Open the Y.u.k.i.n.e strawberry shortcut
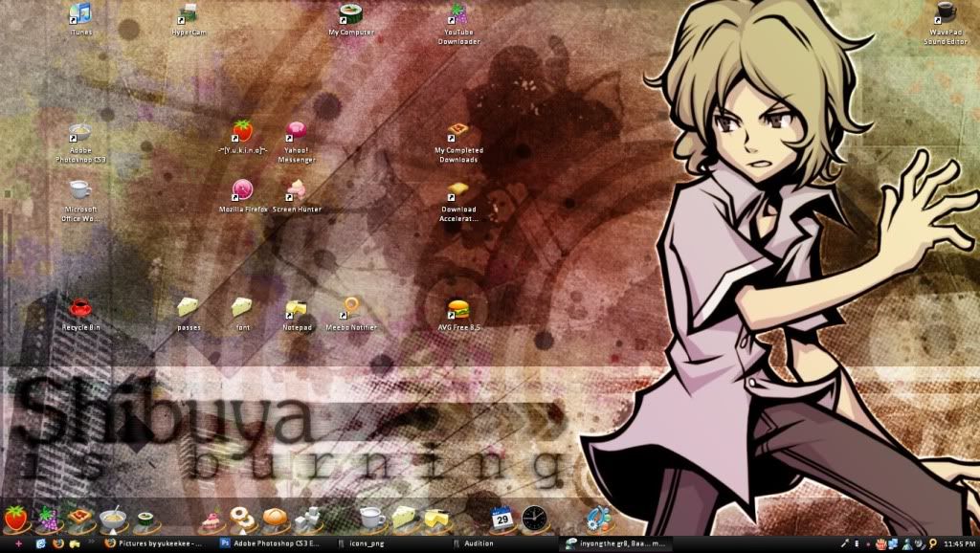 (x=242, y=138)
